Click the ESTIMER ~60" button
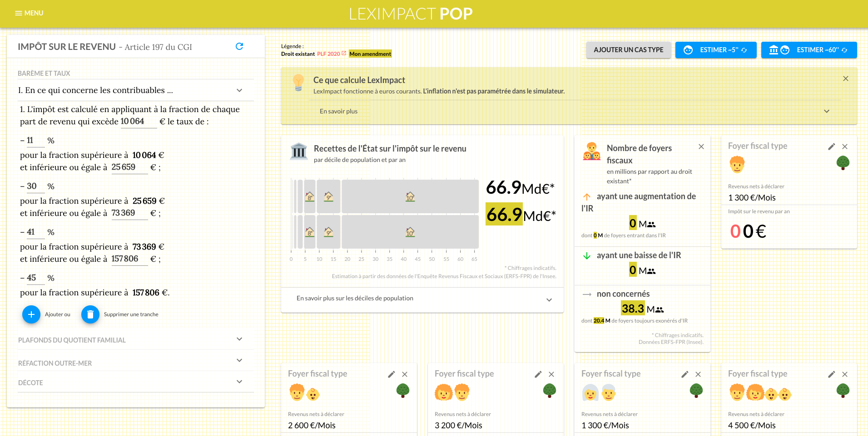Viewport: 868px width, 436px height. click(809, 50)
